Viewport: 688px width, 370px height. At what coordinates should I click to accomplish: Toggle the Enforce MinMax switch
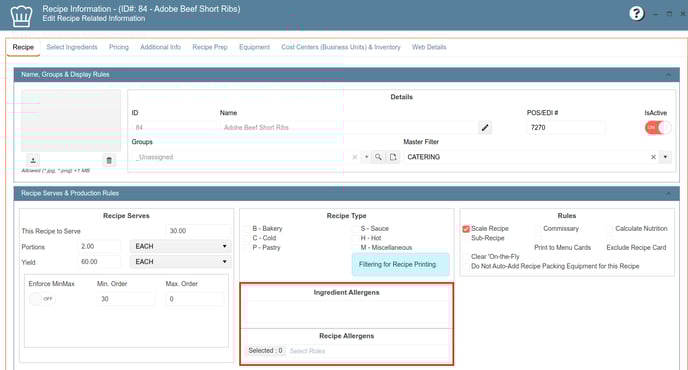pos(42,299)
